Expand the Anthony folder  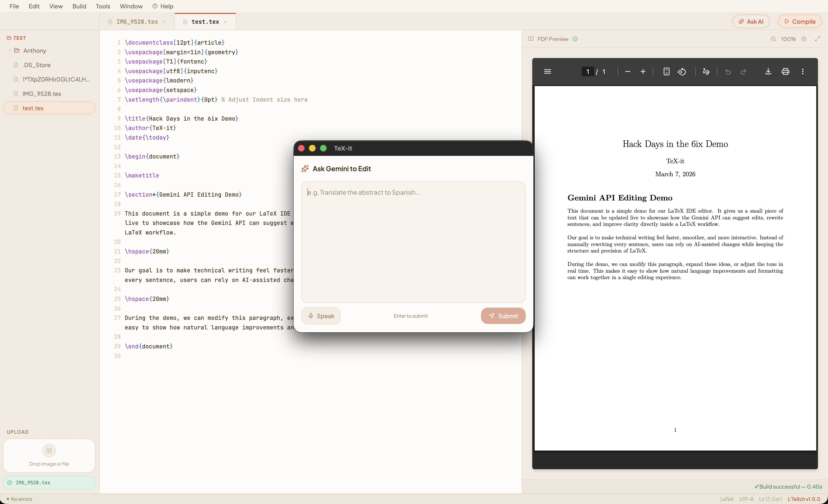click(35, 51)
